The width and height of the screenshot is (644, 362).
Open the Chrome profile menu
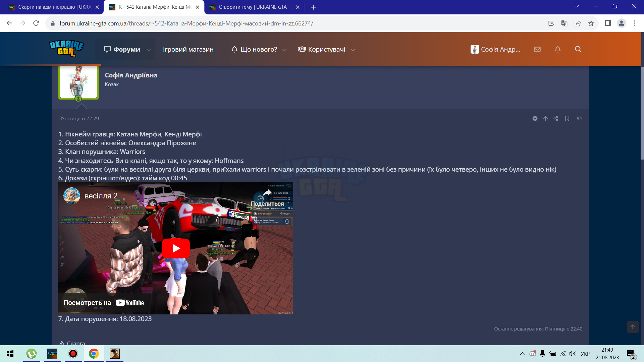click(622, 23)
